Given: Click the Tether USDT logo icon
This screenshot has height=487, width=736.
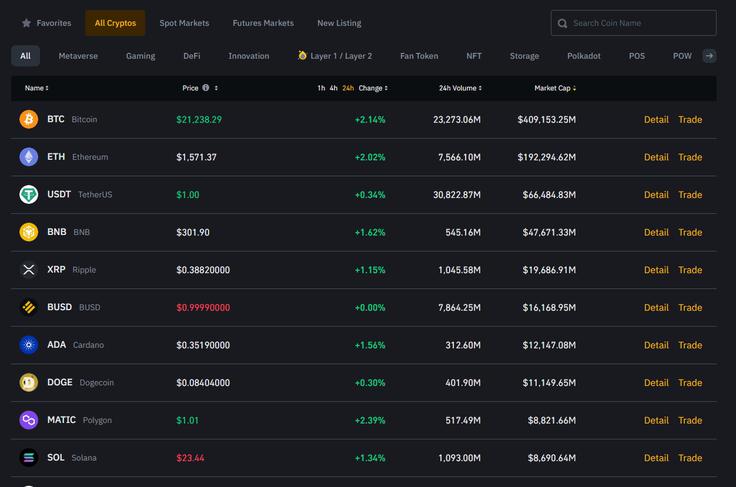Looking at the screenshot, I should click(29, 194).
